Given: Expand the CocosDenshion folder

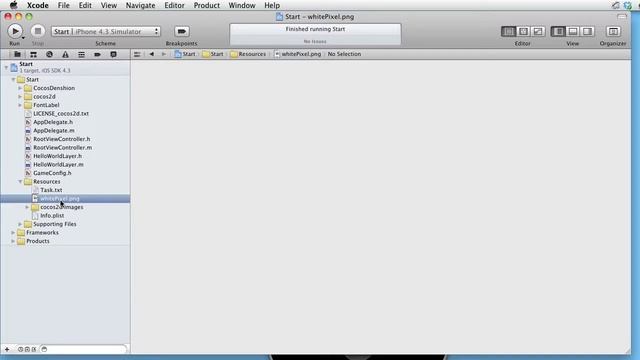Looking at the screenshot, I should point(20,88).
